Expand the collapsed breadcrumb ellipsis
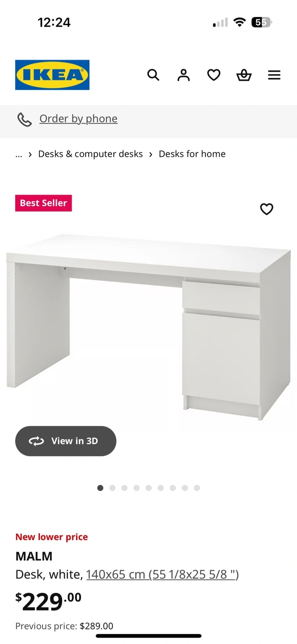This screenshot has height=644, width=297. [x=18, y=154]
